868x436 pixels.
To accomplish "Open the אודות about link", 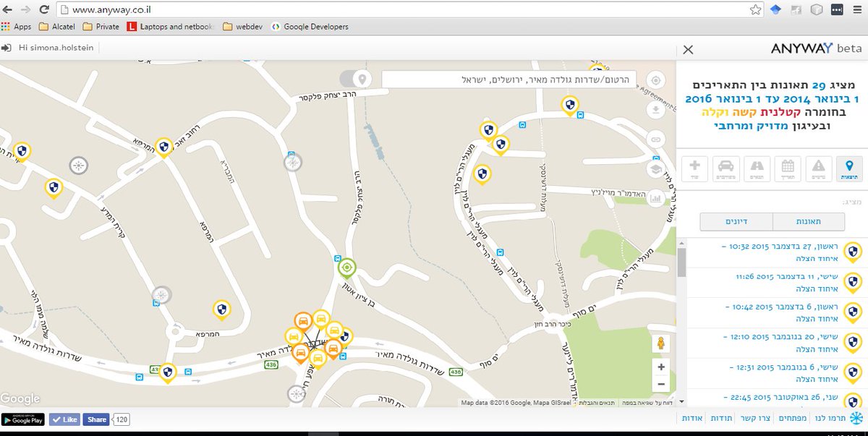I will [x=692, y=419].
